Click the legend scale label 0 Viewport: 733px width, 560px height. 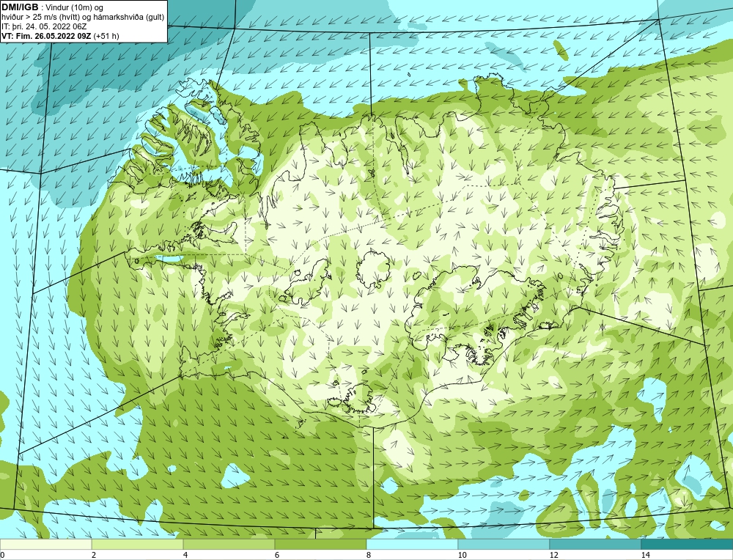coord(2,555)
